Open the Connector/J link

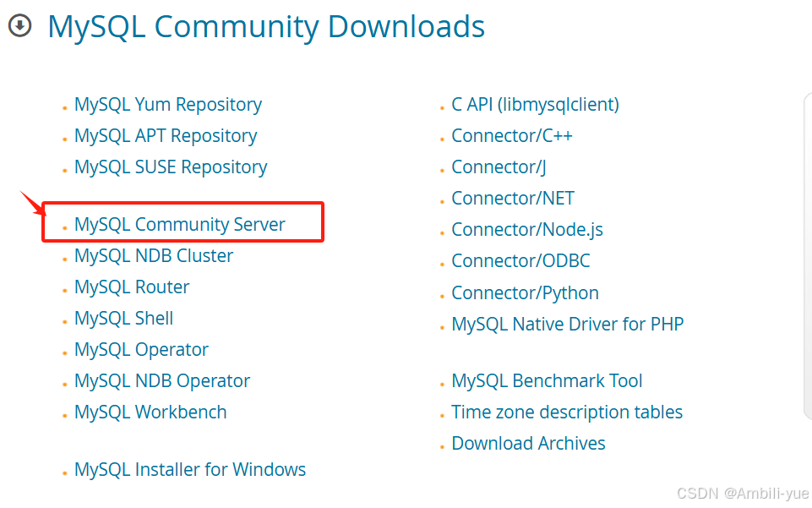pos(499,167)
